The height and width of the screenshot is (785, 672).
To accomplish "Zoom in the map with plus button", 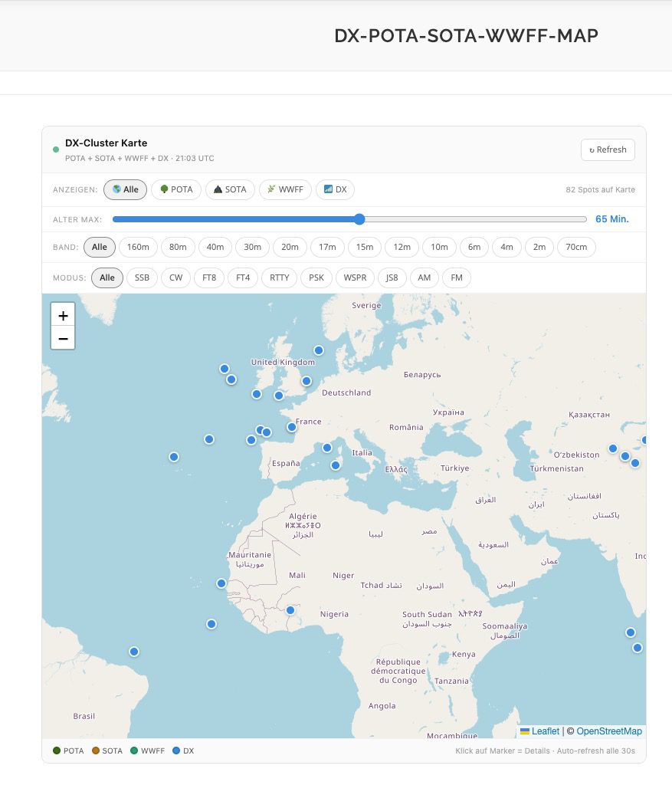I will (x=63, y=315).
